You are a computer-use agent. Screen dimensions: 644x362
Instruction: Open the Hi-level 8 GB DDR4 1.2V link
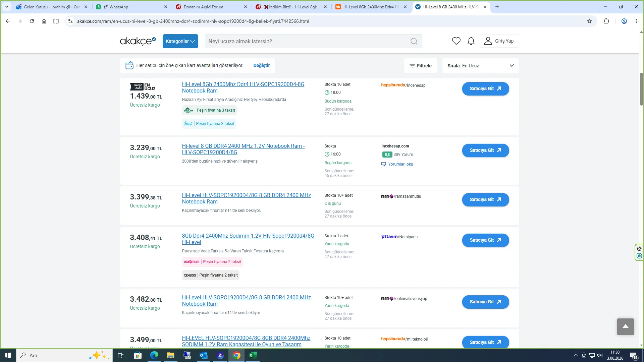pyautogui.click(x=243, y=149)
